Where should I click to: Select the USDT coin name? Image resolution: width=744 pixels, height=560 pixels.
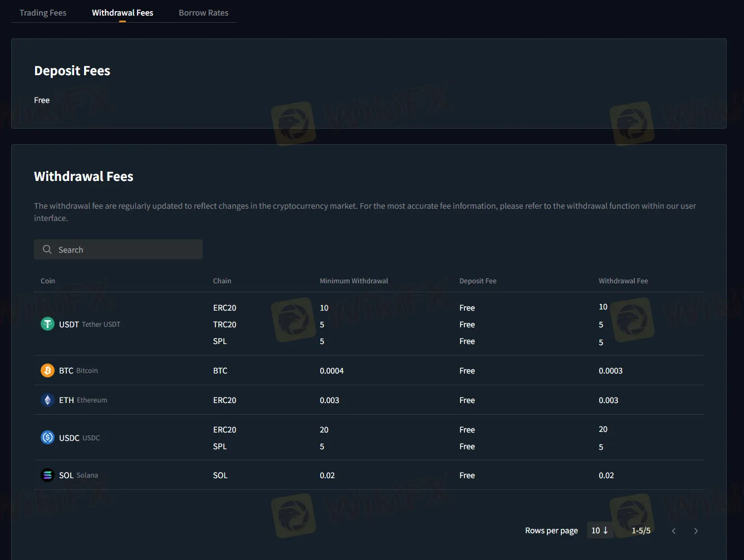69,324
